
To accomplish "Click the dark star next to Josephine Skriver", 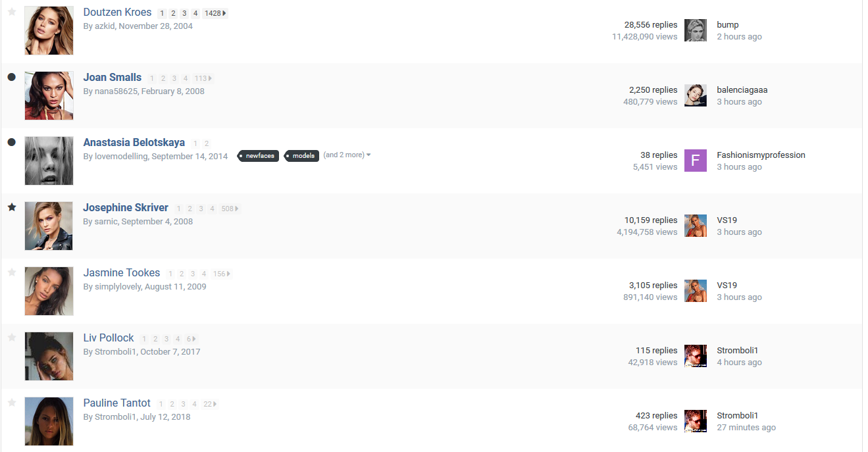I will 12,207.
